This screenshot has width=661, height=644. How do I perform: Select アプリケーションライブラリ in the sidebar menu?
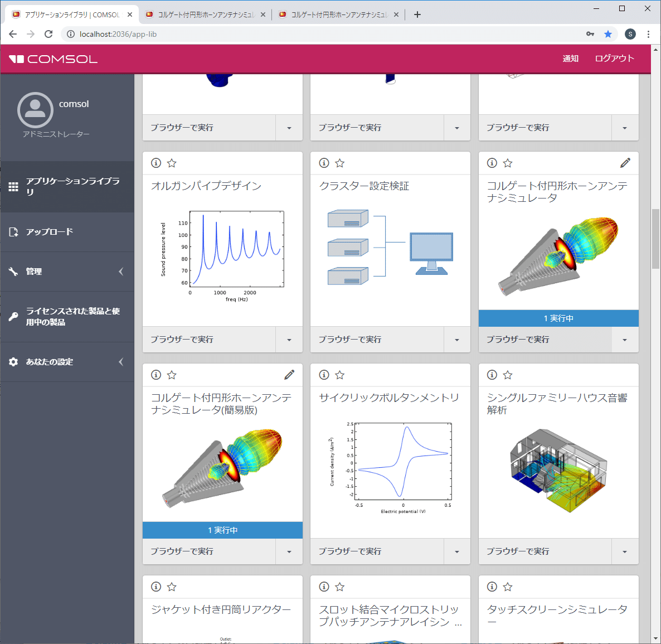click(x=61, y=187)
